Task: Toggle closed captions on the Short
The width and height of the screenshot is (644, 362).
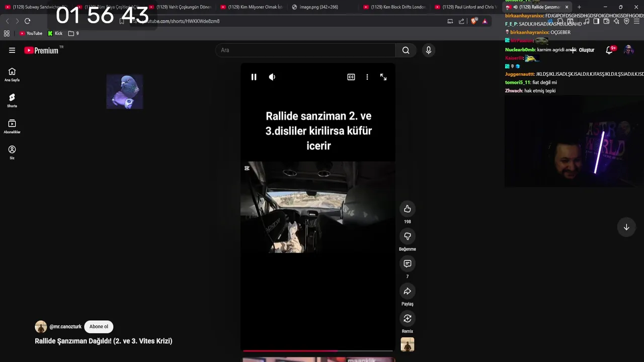Action: [x=351, y=77]
